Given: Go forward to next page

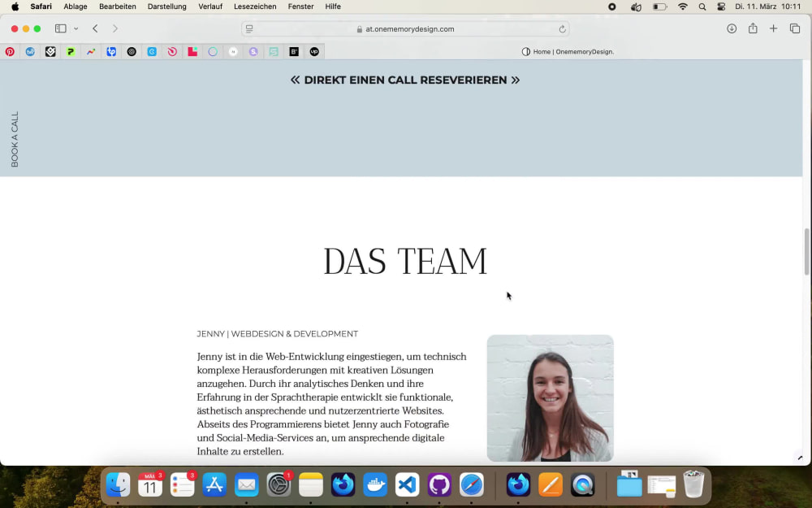Looking at the screenshot, I should point(115,28).
